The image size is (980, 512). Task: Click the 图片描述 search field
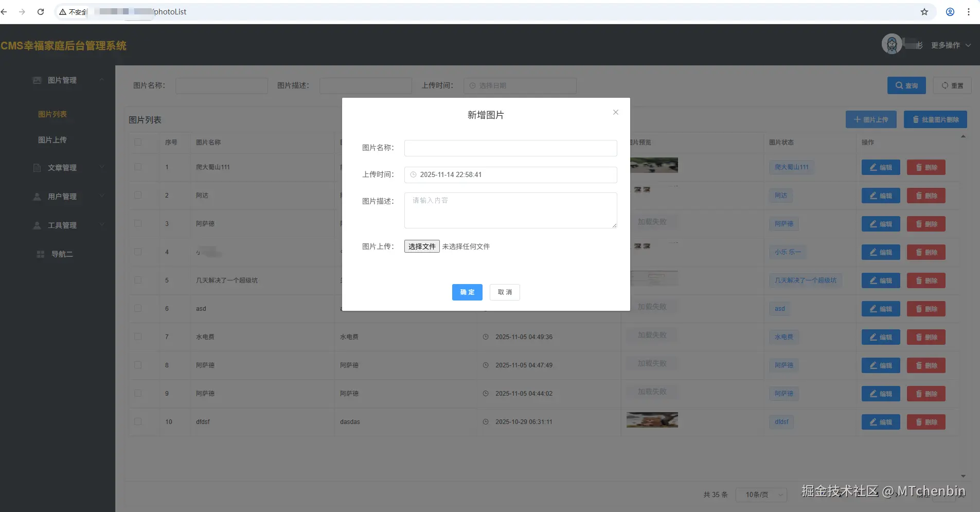[366, 85]
